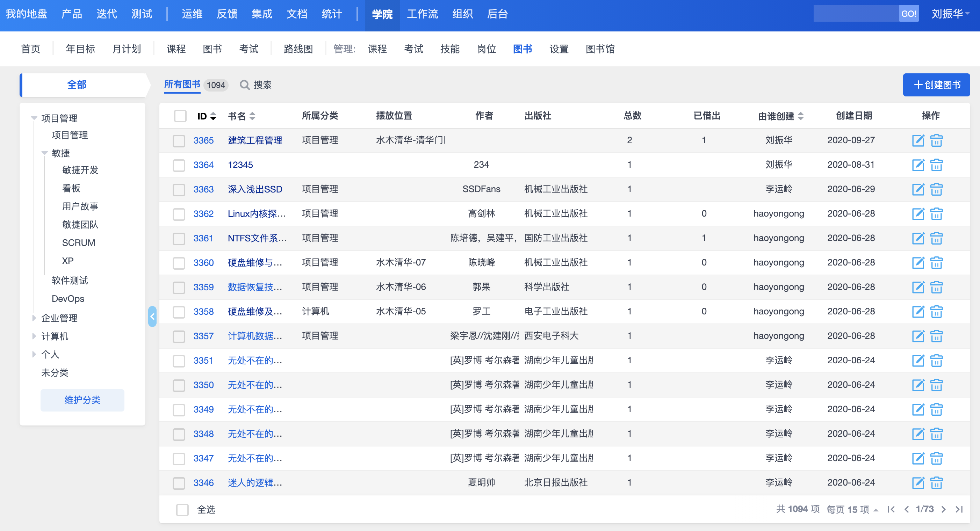Open the 每页 15 项 page size dropdown
Viewport: 980px width, 531px height.
point(852,509)
